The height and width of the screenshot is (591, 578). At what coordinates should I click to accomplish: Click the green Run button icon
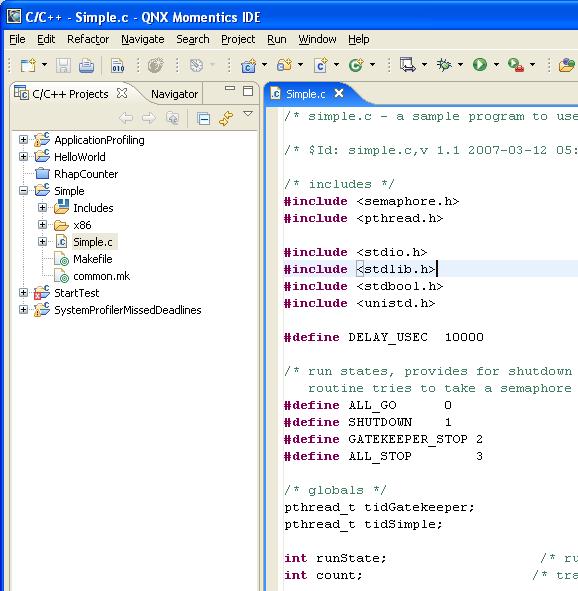(x=480, y=65)
